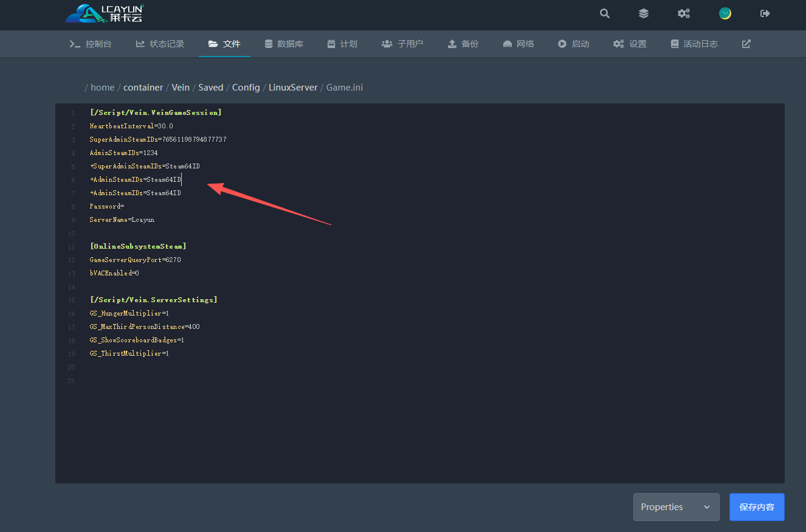Image resolution: width=806 pixels, height=532 pixels.
Task: Open the 网络 network tab
Action: coord(518,44)
